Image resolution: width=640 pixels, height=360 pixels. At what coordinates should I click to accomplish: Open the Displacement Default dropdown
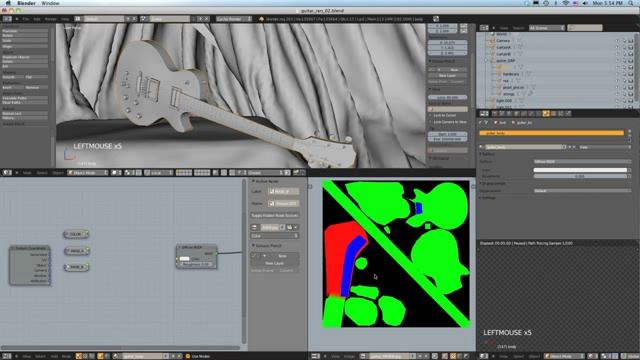pyautogui.click(x=582, y=191)
